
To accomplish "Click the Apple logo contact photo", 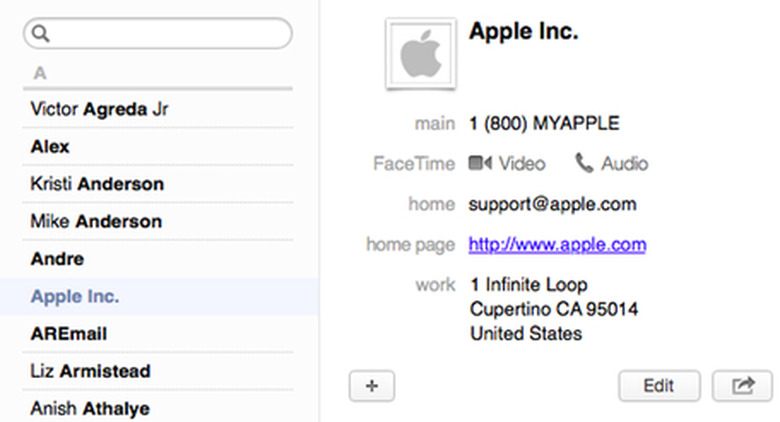I will click(421, 54).
